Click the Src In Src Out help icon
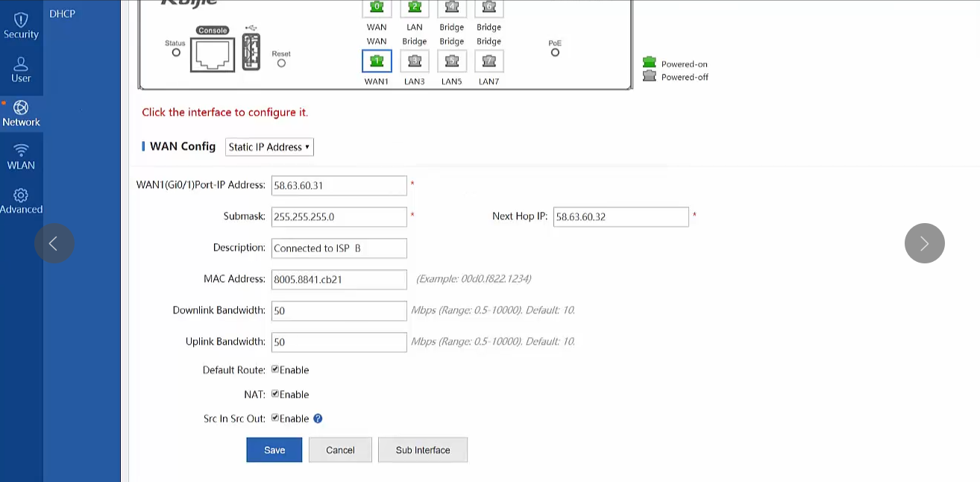This screenshot has width=980, height=482. 318,419
